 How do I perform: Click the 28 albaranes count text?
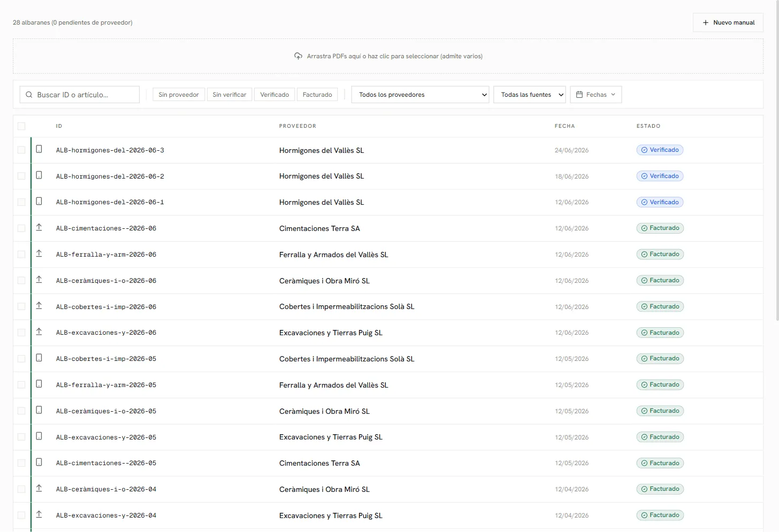coord(73,22)
